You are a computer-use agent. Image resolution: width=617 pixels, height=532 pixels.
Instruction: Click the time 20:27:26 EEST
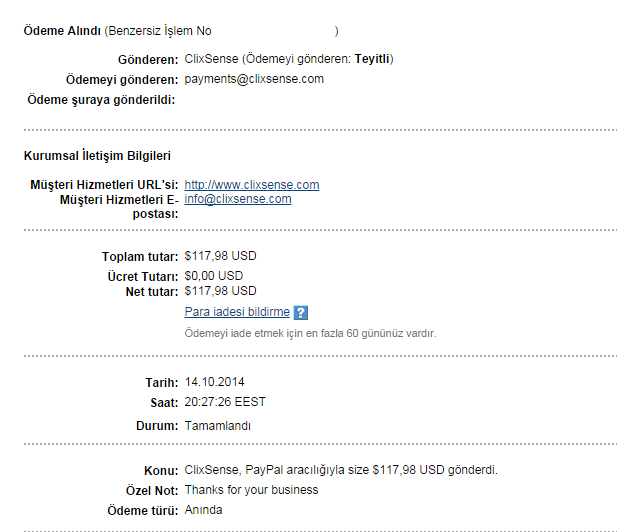[225, 402]
